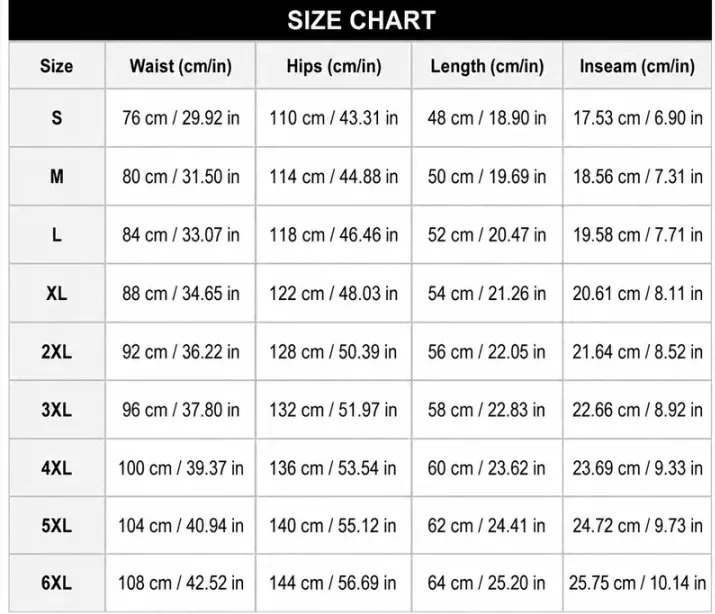Click length cell 60 cm / 23.62 in
The width and height of the screenshot is (715, 614).
pos(487,468)
